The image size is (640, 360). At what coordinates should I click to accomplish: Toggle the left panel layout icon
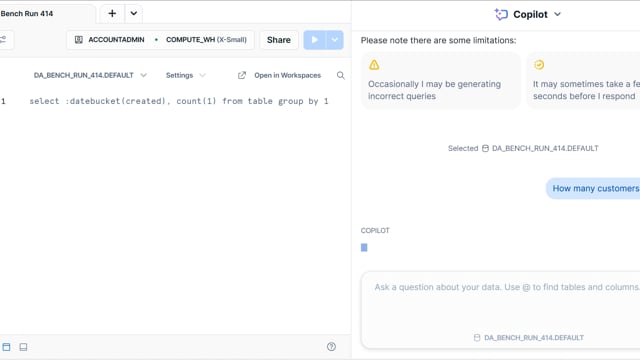pos(7,347)
